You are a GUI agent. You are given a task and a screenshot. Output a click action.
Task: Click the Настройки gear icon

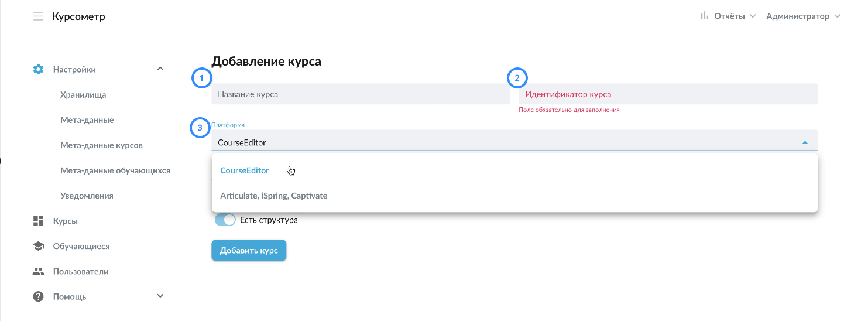click(x=39, y=69)
